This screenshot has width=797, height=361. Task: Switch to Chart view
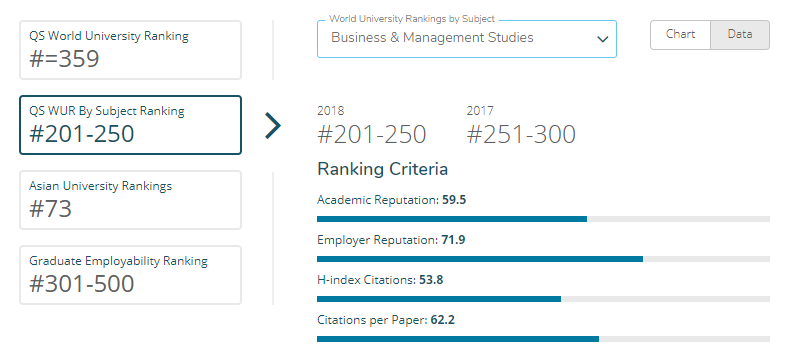coord(680,35)
